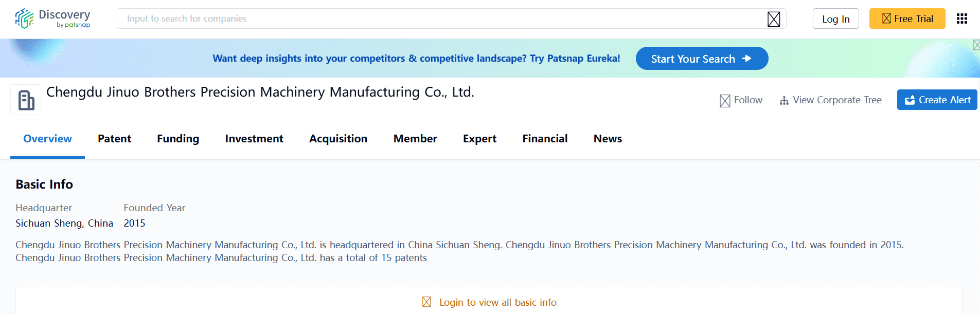This screenshot has height=315, width=980.
Task: Switch to the News tab
Action: pyautogui.click(x=608, y=139)
